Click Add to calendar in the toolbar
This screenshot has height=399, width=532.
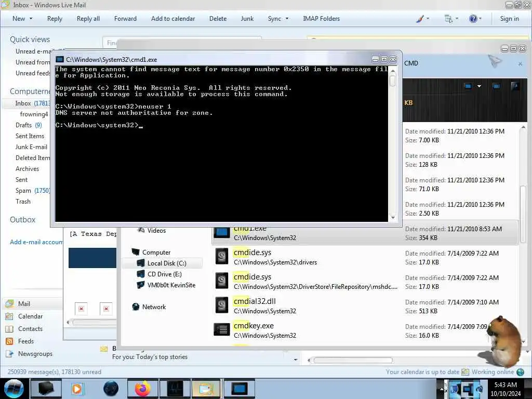(x=173, y=19)
